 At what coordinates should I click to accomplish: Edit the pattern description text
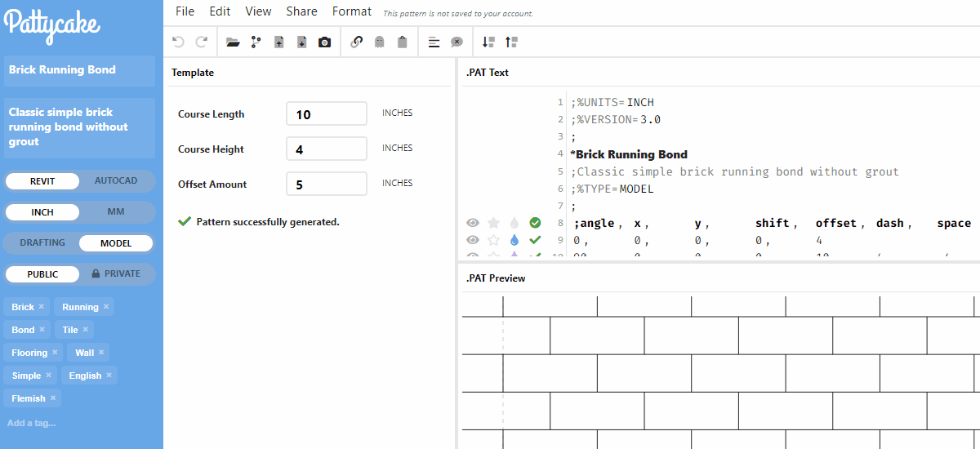pyautogui.click(x=79, y=127)
